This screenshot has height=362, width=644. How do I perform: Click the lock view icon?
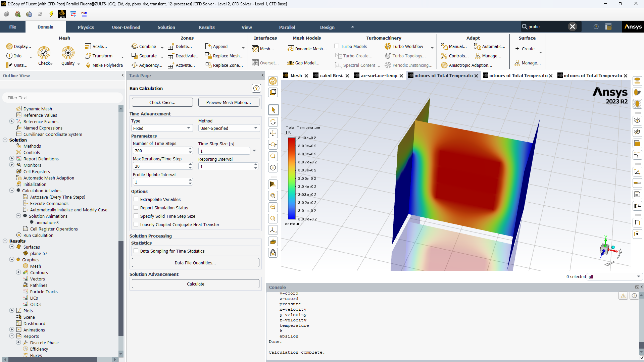[x=273, y=253]
